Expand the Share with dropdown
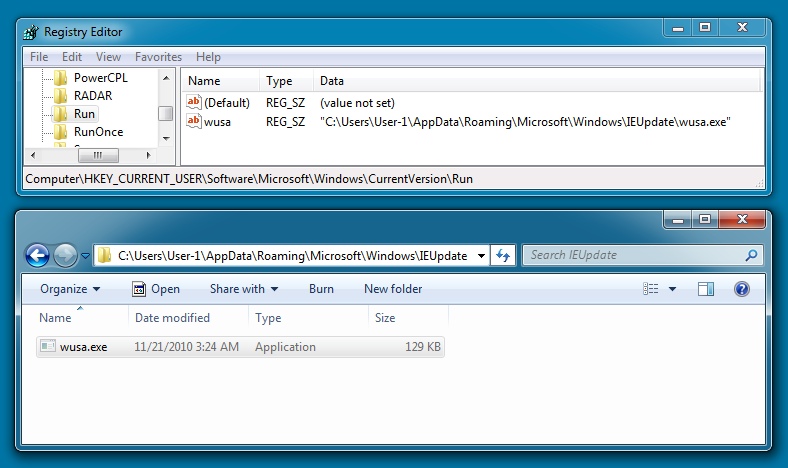The width and height of the screenshot is (788, 468). (244, 289)
